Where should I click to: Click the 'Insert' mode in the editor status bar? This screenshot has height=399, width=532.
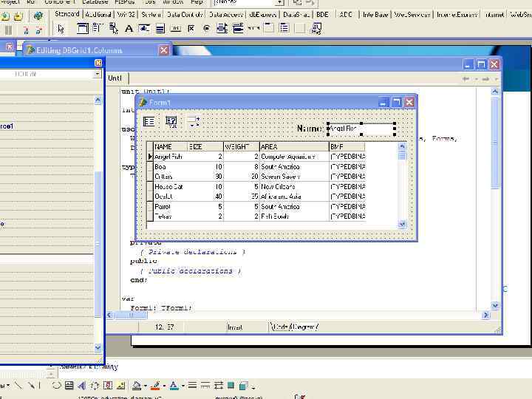[x=235, y=327]
